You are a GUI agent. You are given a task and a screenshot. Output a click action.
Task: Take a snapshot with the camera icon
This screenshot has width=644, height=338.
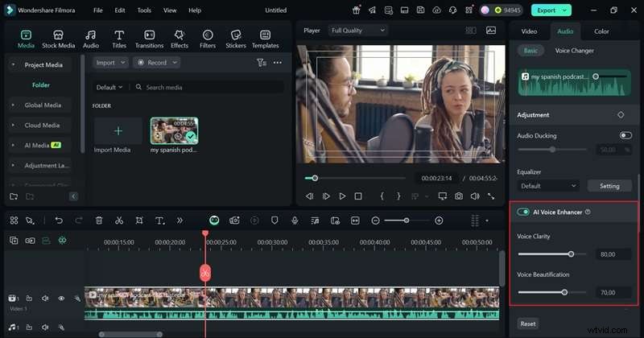coord(458,196)
